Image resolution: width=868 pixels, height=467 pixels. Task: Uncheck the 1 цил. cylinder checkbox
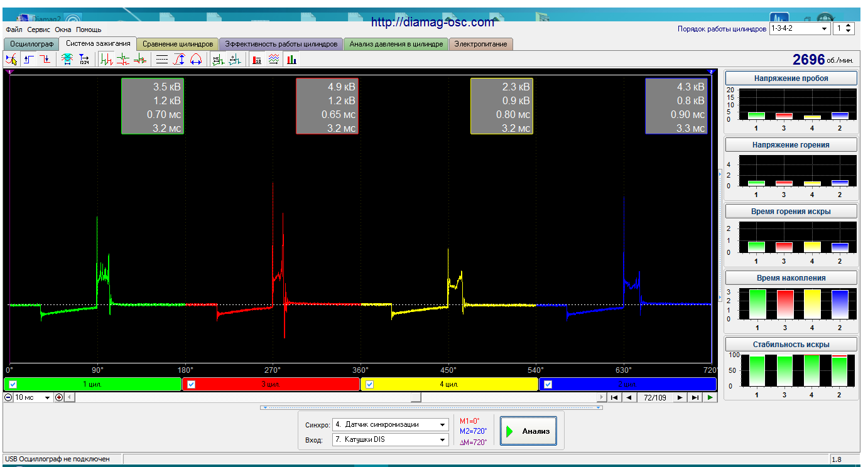[14, 384]
